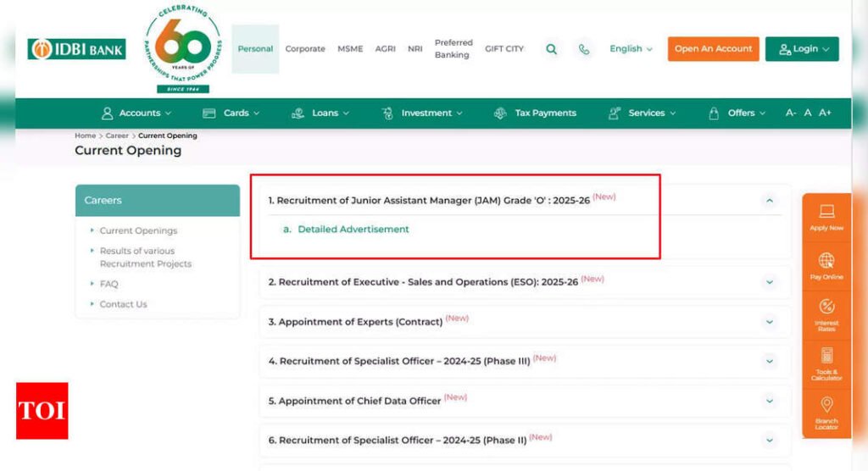
Task: Expand the Investment menu
Action: (x=422, y=113)
